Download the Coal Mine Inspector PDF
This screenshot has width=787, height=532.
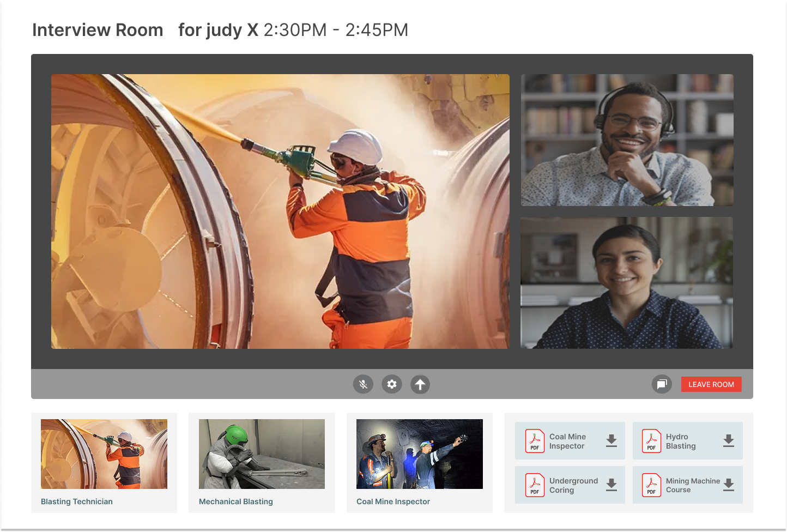tap(612, 441)
